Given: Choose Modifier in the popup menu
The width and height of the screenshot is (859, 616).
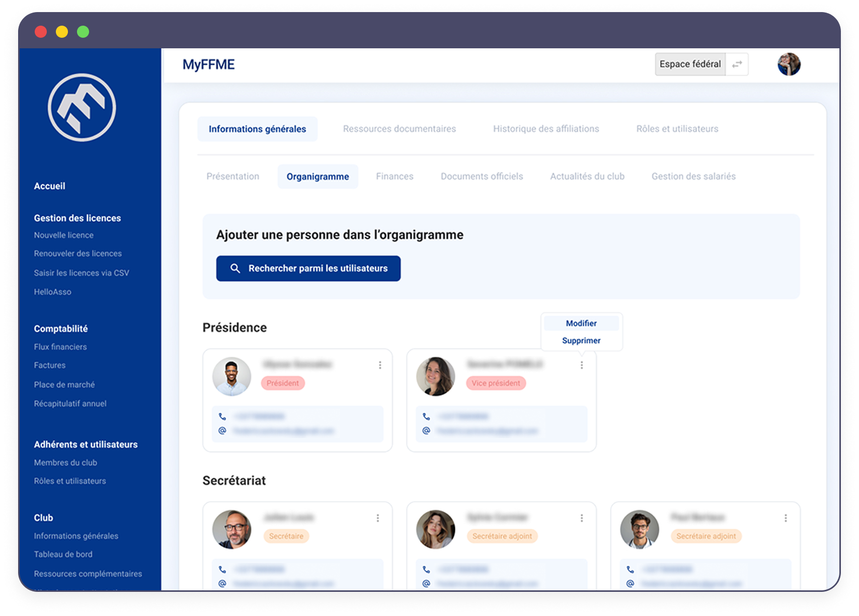Looking at the screenshot, I should pos(581,323).
